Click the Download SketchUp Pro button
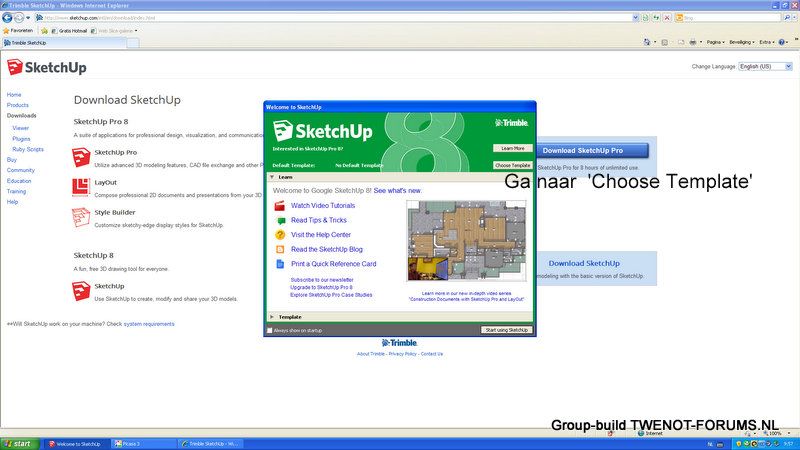800x450 pixels. [592, 151]
